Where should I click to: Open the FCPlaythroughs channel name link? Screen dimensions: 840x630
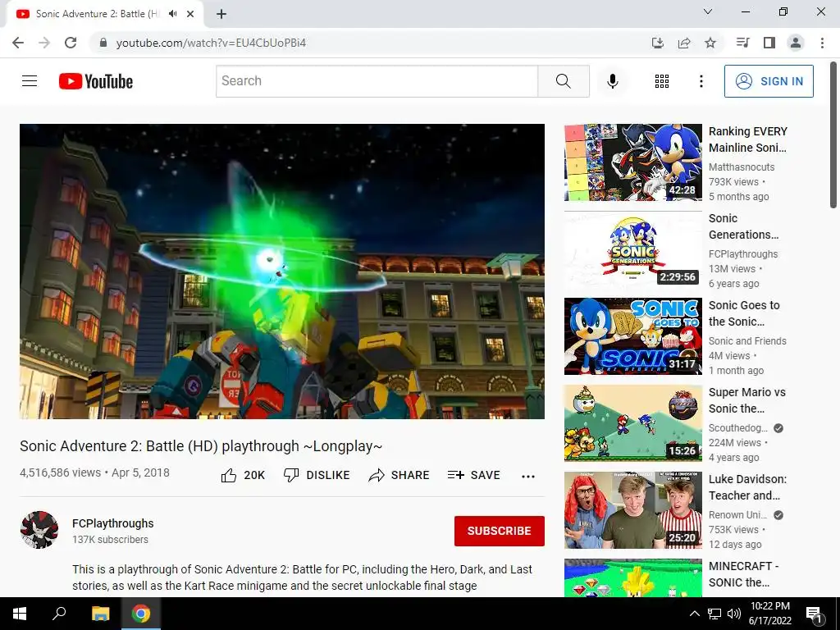point(113,523)
